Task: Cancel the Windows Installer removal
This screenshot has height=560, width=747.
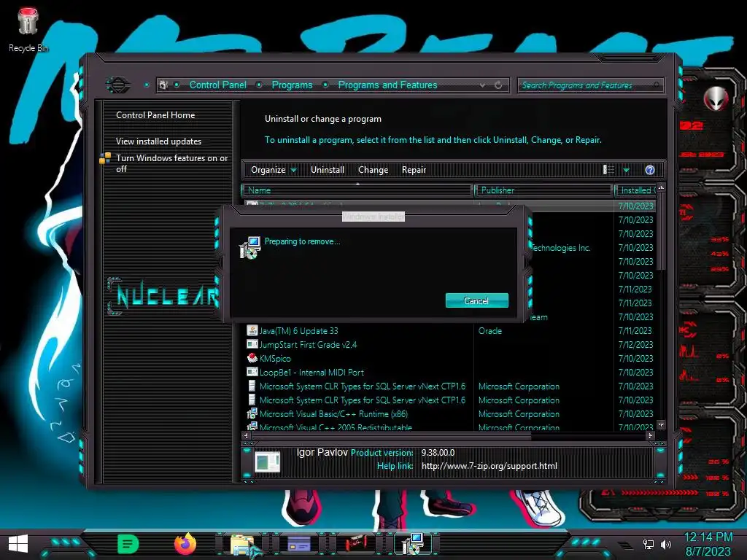Action: (476, 300)
